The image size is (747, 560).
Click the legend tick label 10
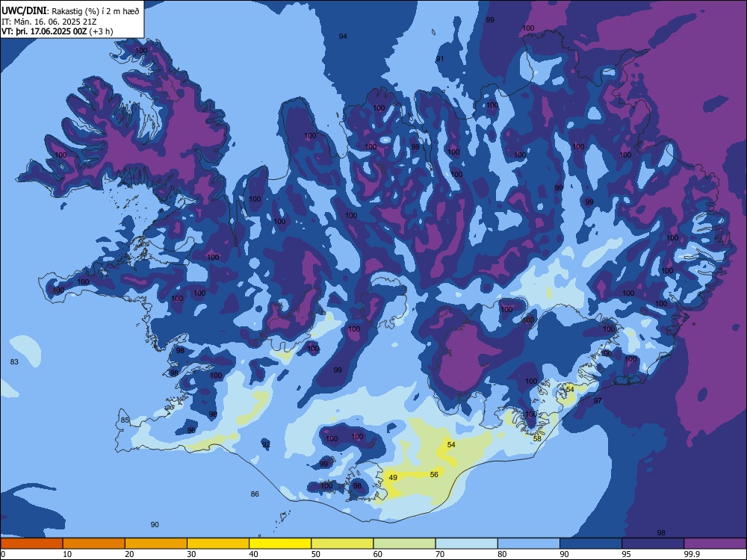tap(67, 554)
